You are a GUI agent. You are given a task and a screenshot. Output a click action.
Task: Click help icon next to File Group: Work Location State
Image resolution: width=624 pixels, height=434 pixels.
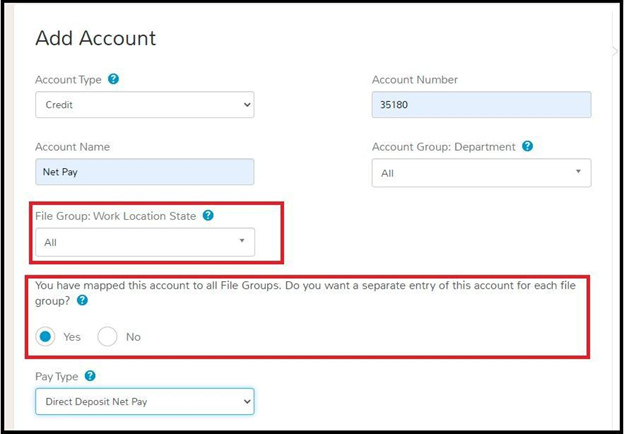tap(208, 216)
